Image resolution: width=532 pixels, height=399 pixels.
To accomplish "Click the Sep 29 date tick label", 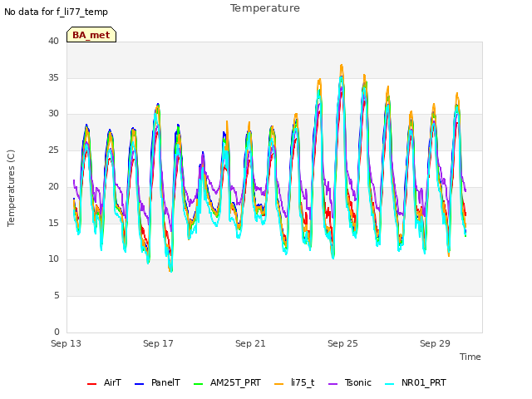I will pos(435,343).
